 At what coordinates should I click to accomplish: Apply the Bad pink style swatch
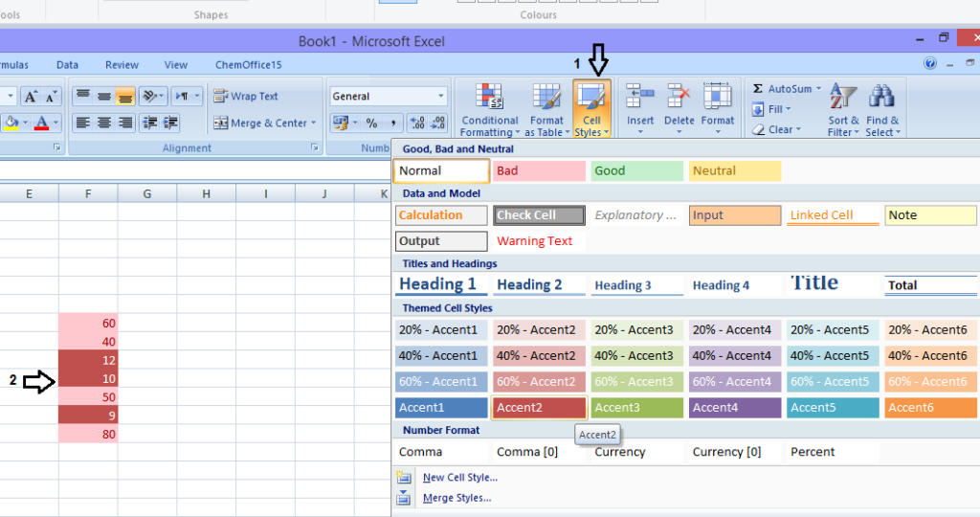click(x=539, y=170)
